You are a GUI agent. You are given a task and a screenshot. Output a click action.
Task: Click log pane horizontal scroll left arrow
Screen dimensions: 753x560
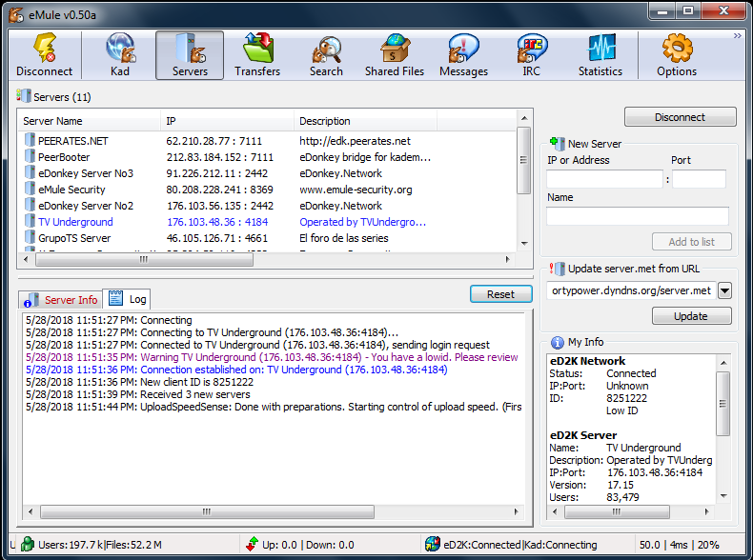point(31,511)
